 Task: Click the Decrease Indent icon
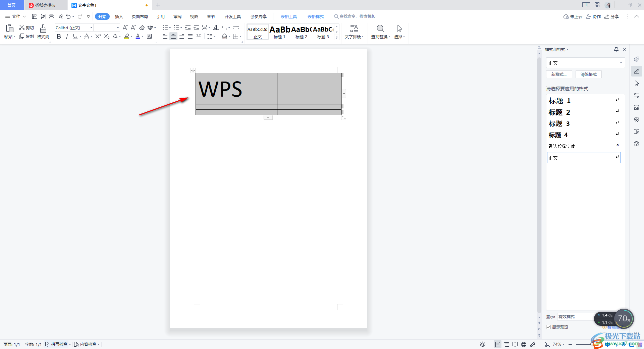pyautogui.click(x=188, y=28)
